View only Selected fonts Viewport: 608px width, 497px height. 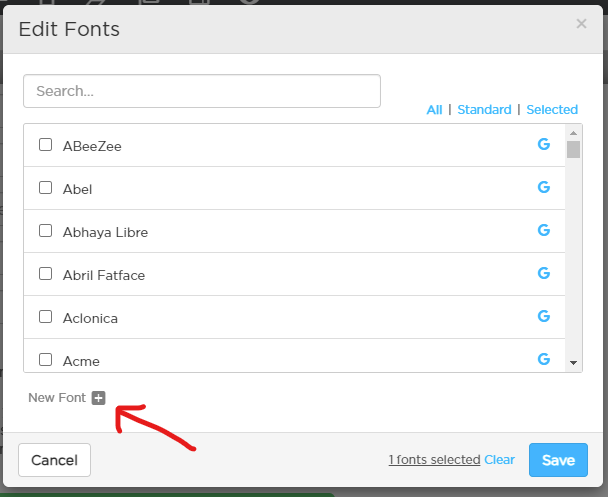[x=552, y=110]
